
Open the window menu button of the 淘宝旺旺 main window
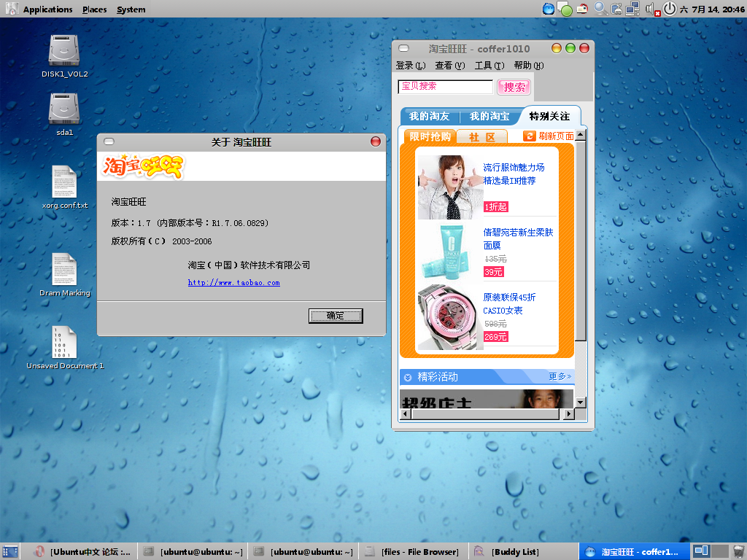(x=403, y=48)
